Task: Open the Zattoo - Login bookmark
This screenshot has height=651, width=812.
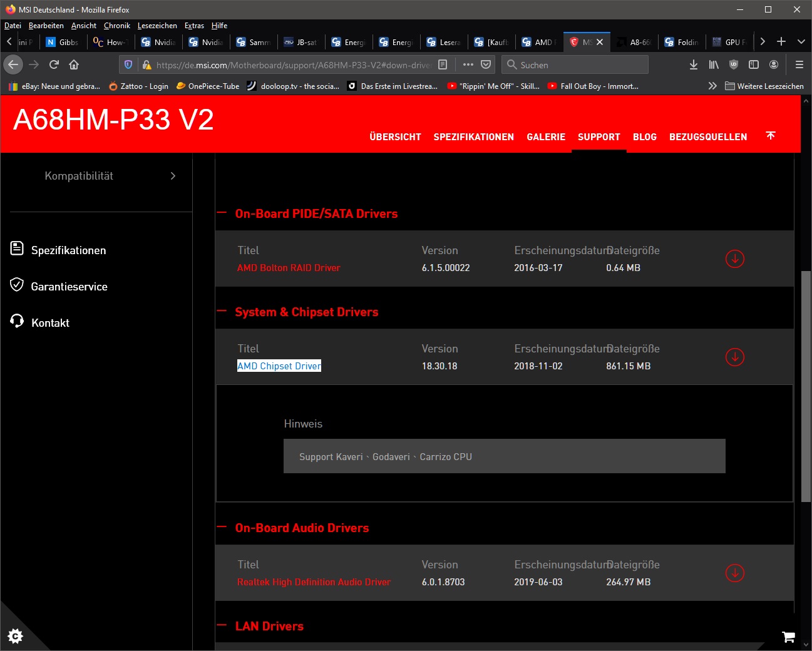Action: click(138, 86)
